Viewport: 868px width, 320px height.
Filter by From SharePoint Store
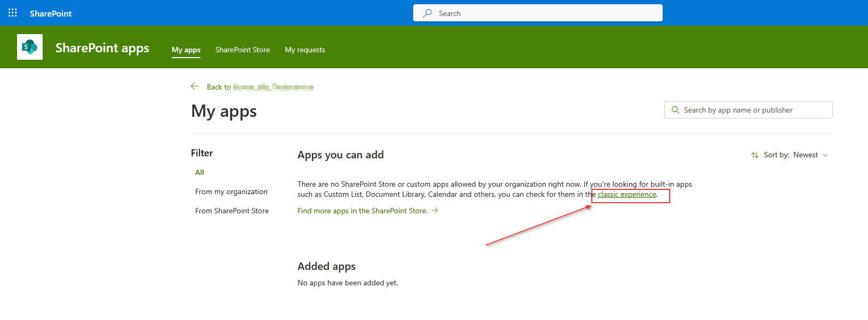pos(232,211)
